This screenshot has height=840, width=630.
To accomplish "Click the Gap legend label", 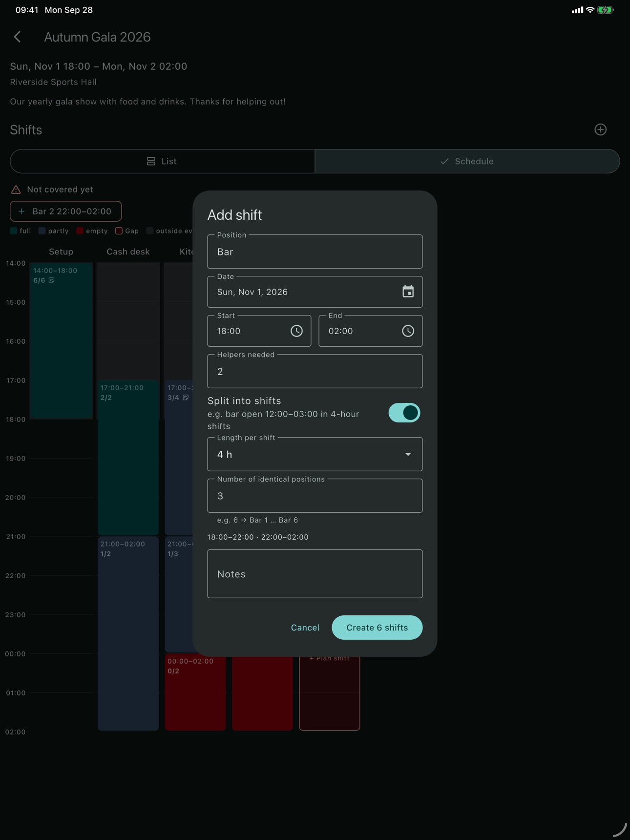I will (132, 231).
